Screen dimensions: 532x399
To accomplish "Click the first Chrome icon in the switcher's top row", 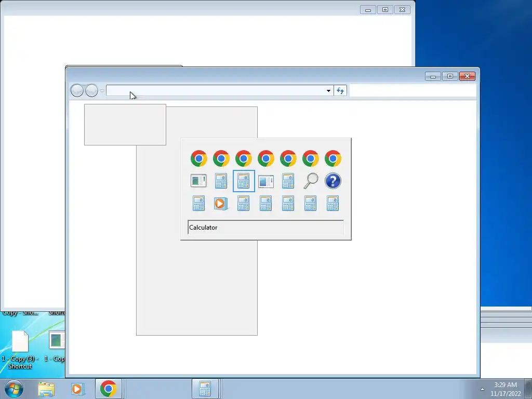I will pos(199,158).
